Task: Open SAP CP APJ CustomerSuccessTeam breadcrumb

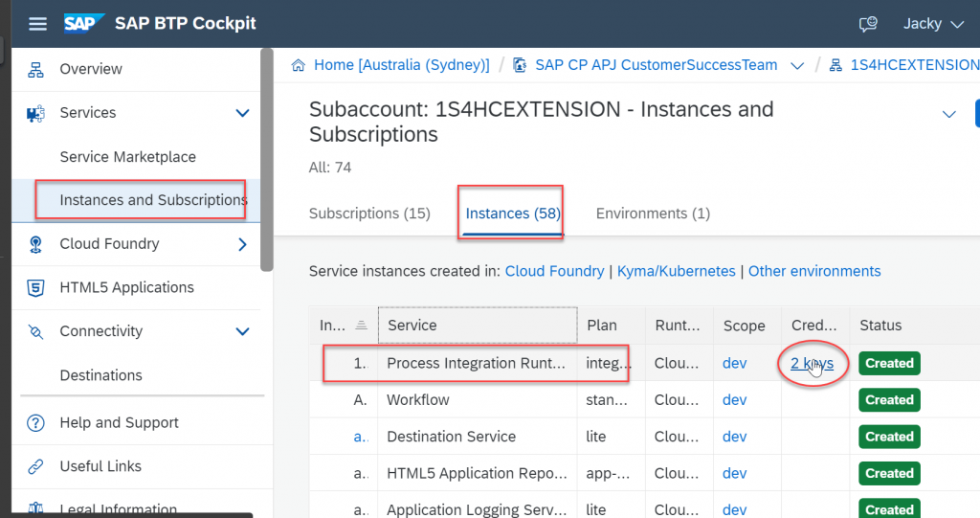Action: 657,65
